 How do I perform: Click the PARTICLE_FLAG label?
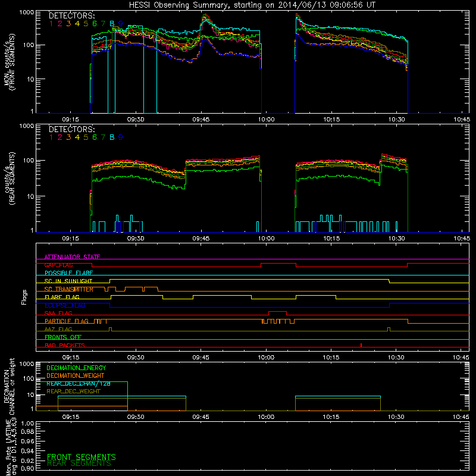tap(67, 321)
